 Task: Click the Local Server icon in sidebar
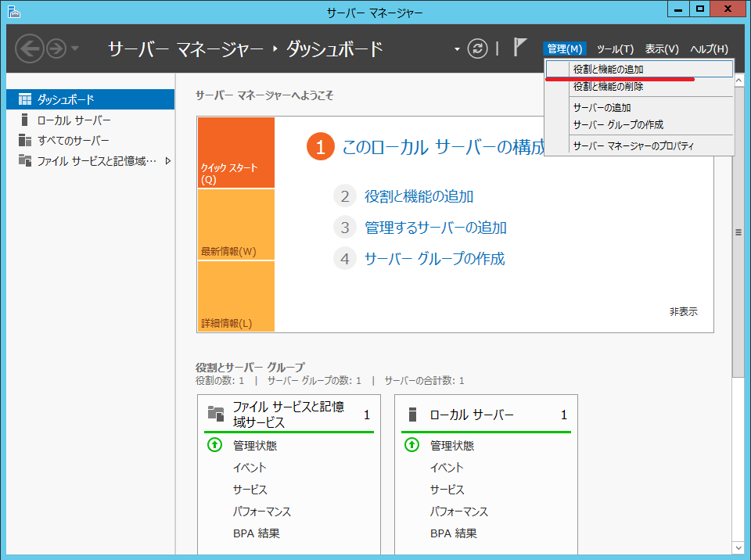(x=25, y=120)
